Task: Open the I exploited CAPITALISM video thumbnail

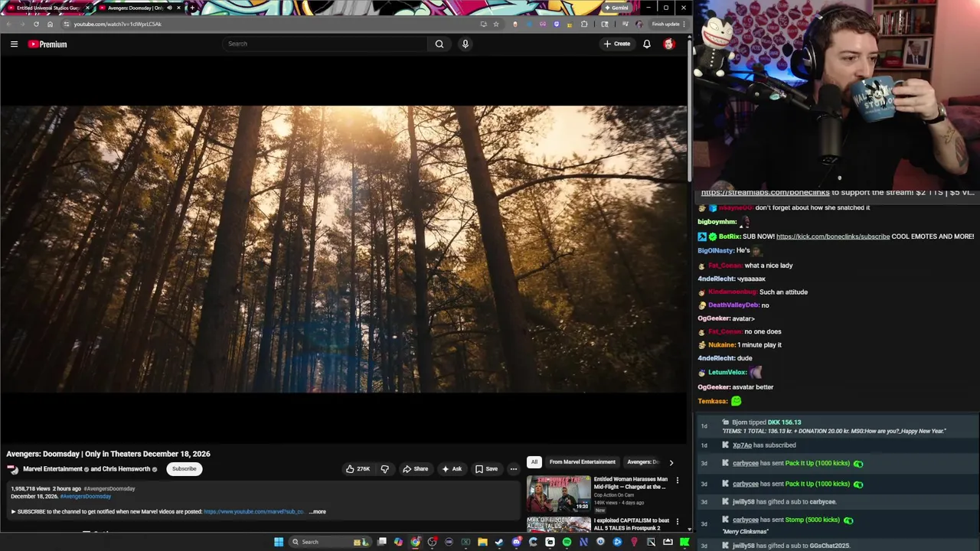Action: (x=558, y=524)
